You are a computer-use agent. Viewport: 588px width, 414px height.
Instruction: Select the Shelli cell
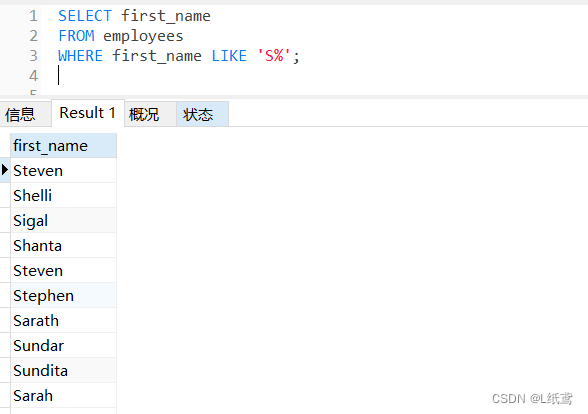tap(63, 195)
